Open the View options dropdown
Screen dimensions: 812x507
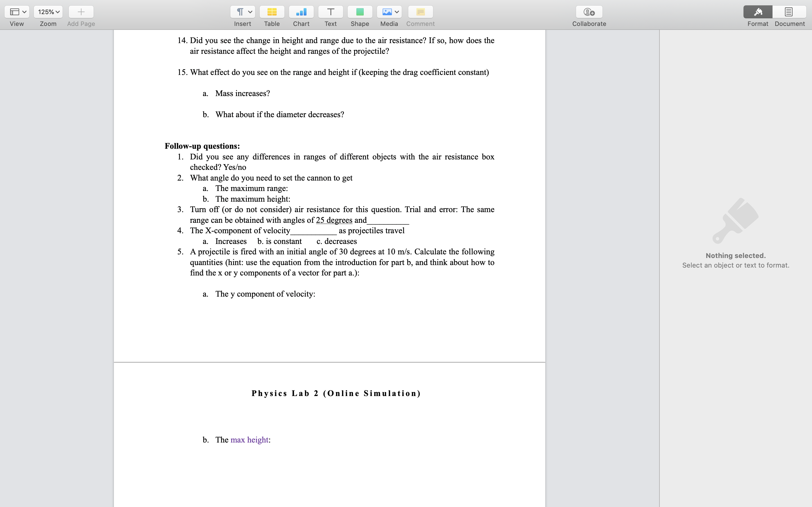tap(17, 12)
